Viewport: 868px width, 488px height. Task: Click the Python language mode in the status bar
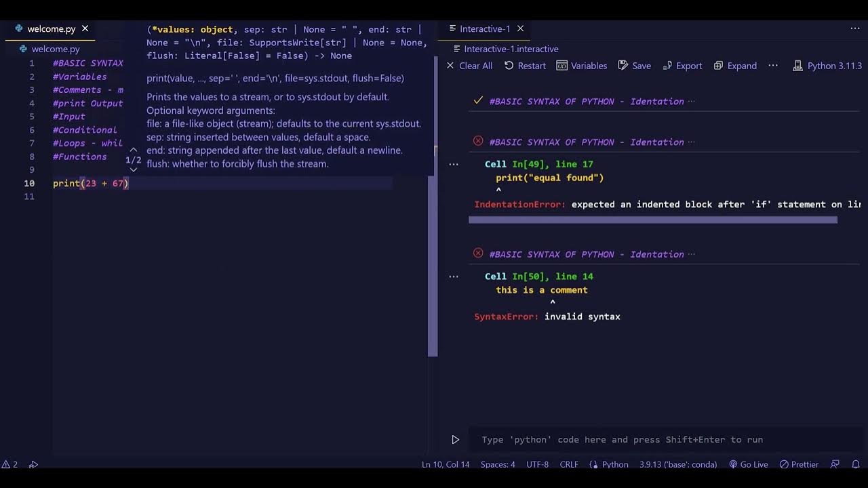(x=609, y=464)
